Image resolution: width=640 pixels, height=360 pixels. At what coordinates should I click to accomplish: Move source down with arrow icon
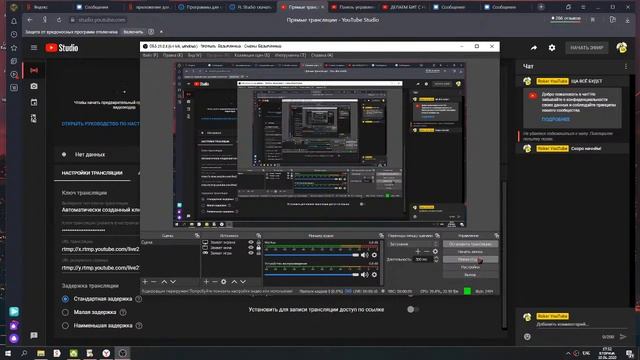coord(243,282)
